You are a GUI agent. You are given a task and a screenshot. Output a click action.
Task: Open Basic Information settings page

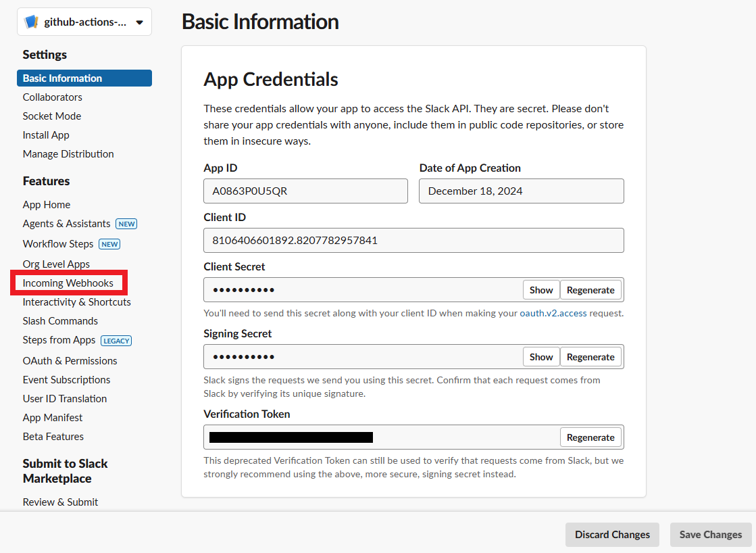84,78
